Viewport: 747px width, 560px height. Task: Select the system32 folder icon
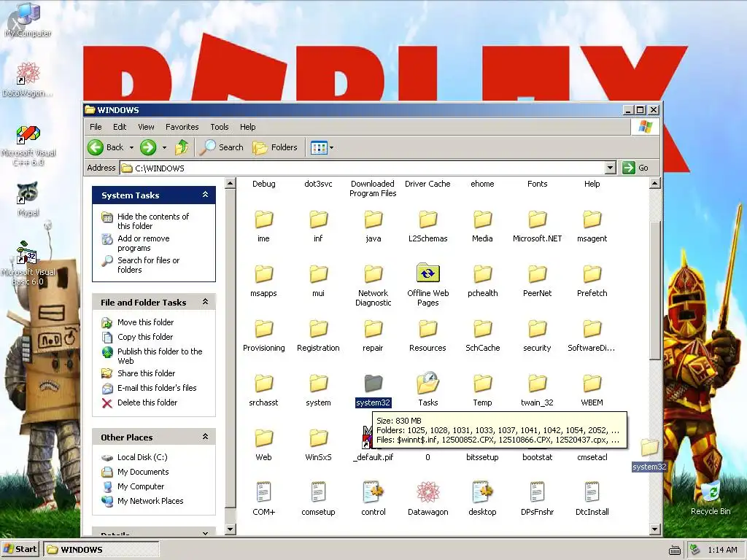pos(373,383)
